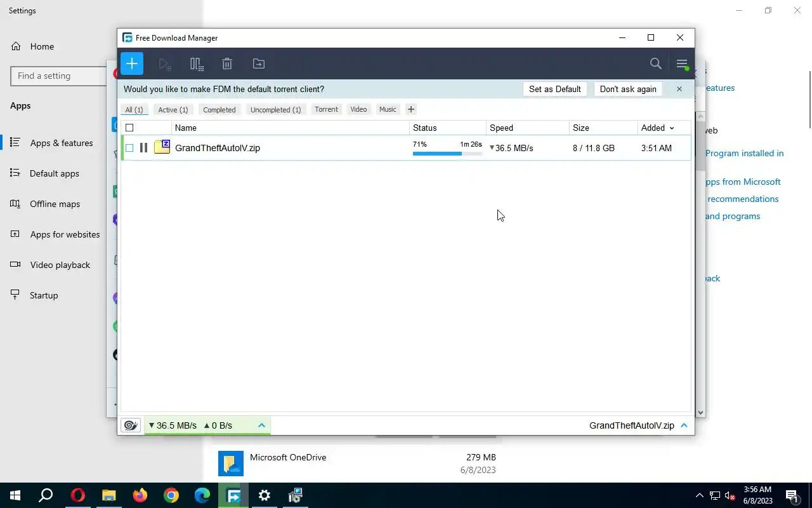The height and width of the screenshot is (508, 812).
Task: Toggle snail mode icon in status bar
Action: coord(131,425)
